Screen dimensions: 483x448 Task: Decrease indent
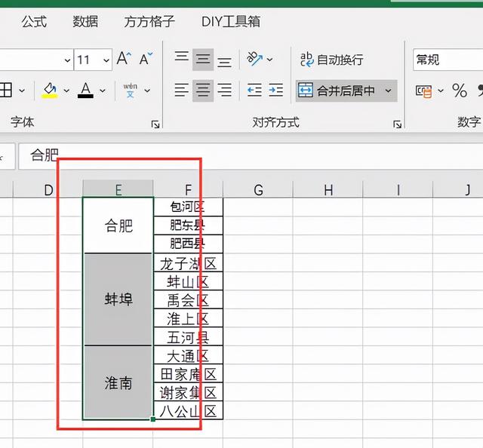coord(254,91)
